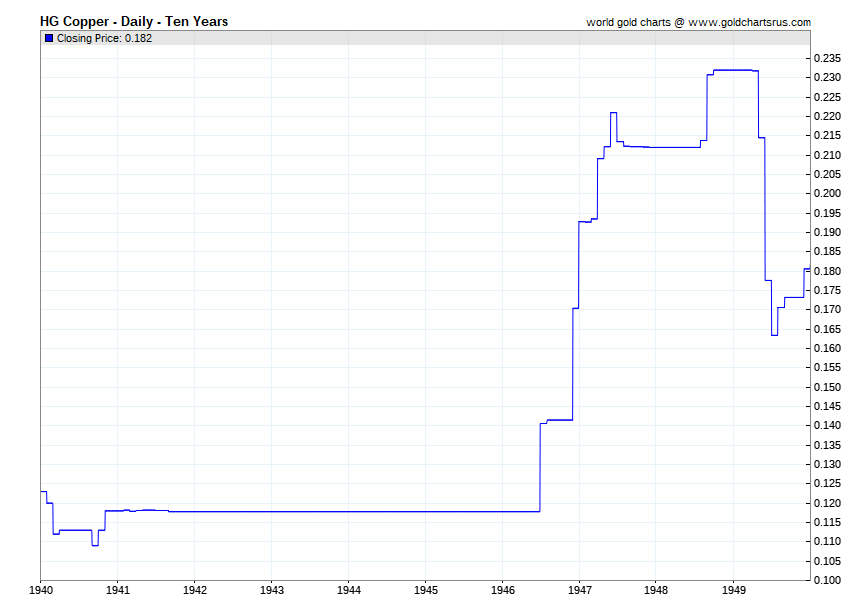This screenshot has height=616, width=850.
Task: Click the 1949 x-axis year label
Action: point(733,590)
